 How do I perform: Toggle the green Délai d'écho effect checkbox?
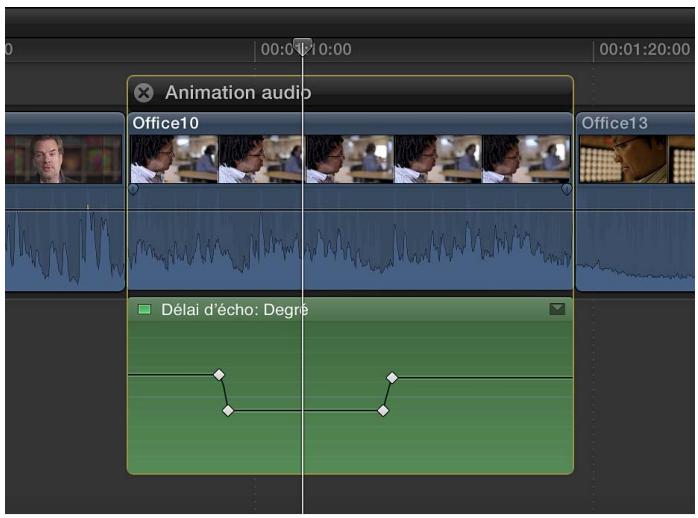[144, 309]
